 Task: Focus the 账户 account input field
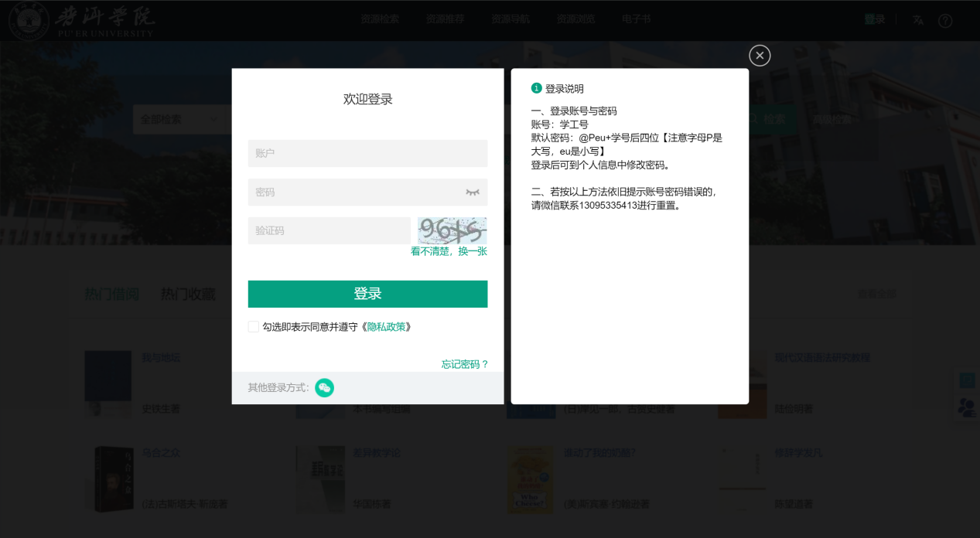pos(367,153)
